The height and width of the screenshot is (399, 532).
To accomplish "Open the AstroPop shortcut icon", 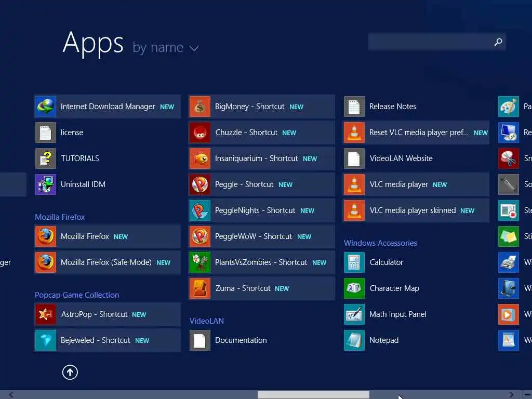I will 46,314.
